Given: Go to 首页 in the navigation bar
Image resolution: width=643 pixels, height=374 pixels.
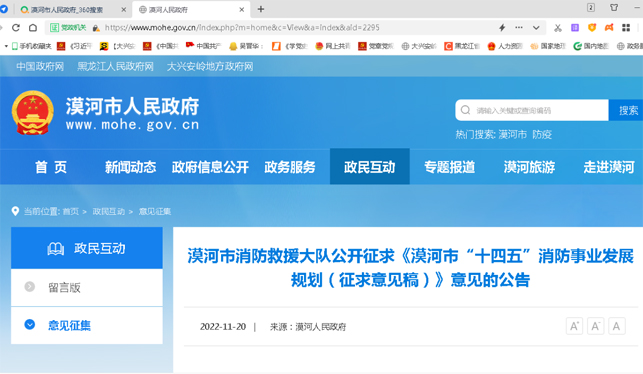Looking at the screenshot, I should [51, 167].
